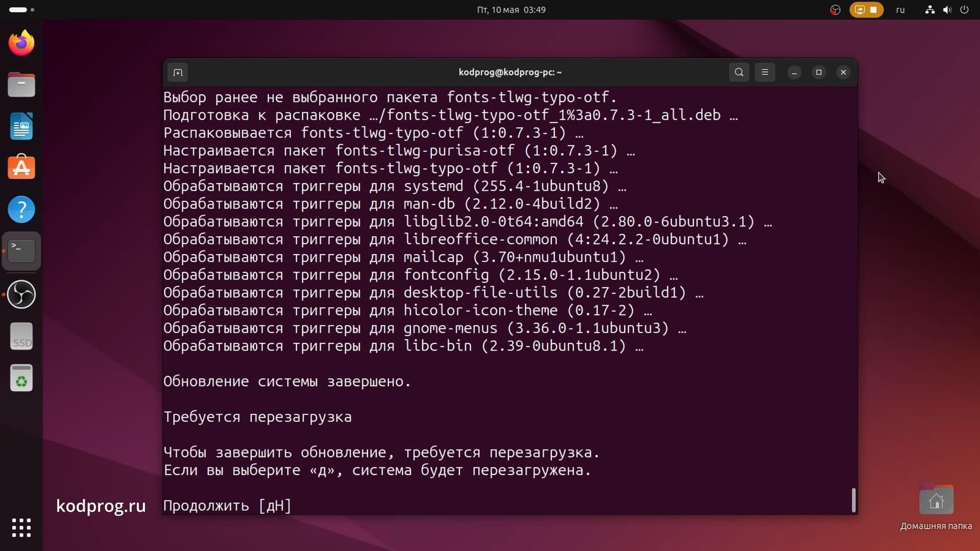Click the libc-bin triggers line

pos(403,346)
